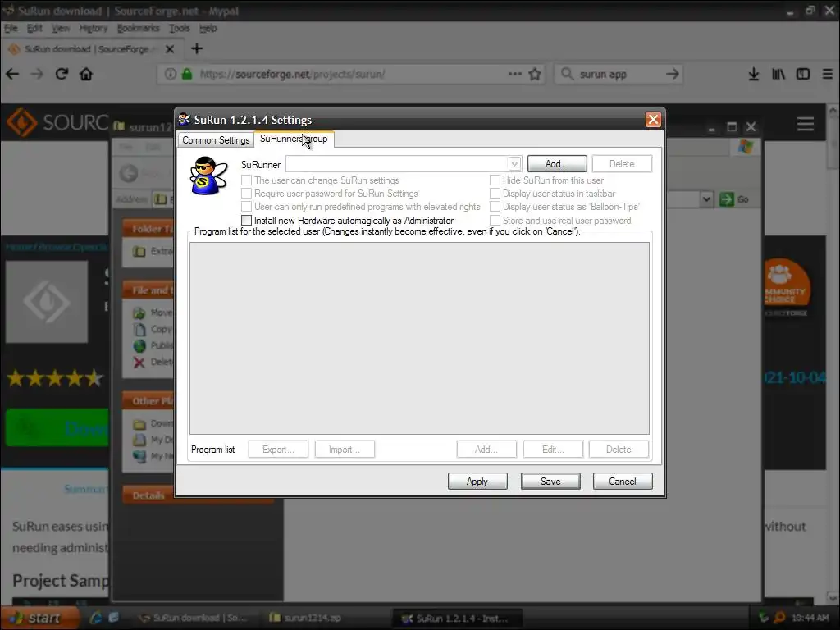This screenshot has height=630, width=840.
Task: Go back in the browser
Action: [12, 74]
